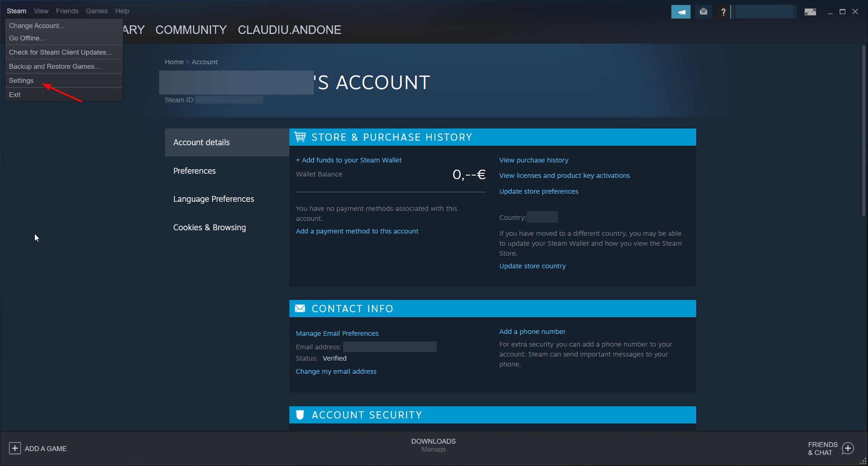868x466 pixels.
Task: Open the CLAUDIU.ANDONE profile tab
Action: 290,30
